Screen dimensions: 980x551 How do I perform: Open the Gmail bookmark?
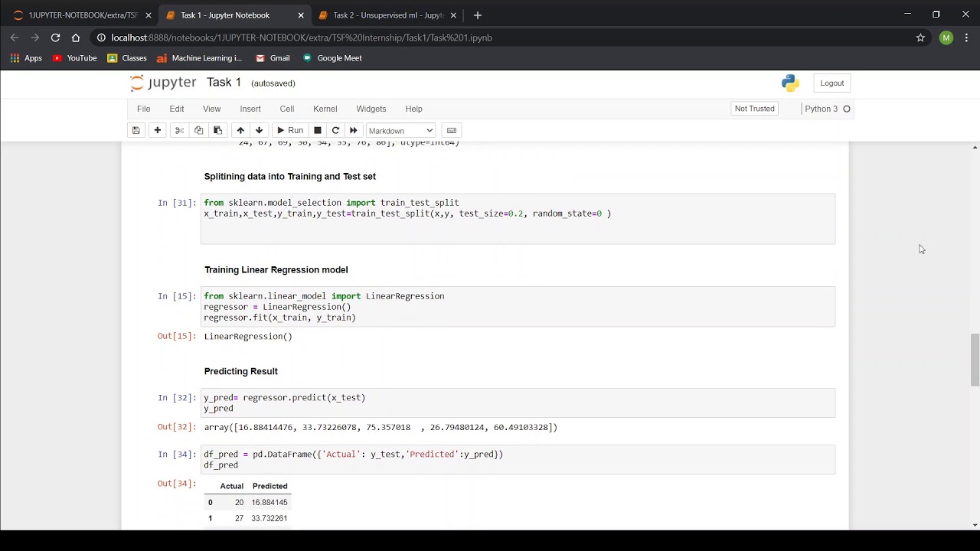[273, 58]
